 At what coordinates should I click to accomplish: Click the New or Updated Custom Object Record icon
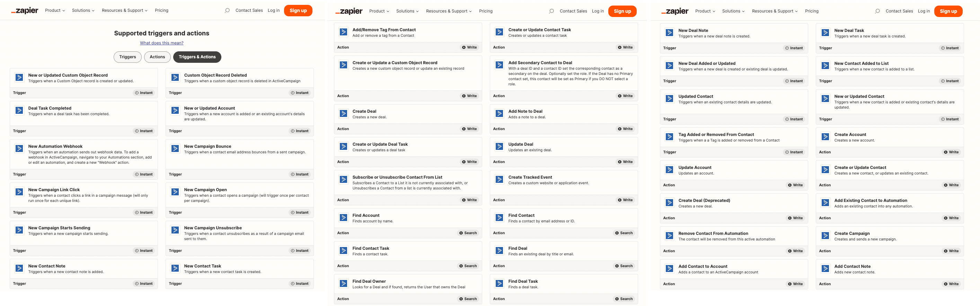coord(19,77)
